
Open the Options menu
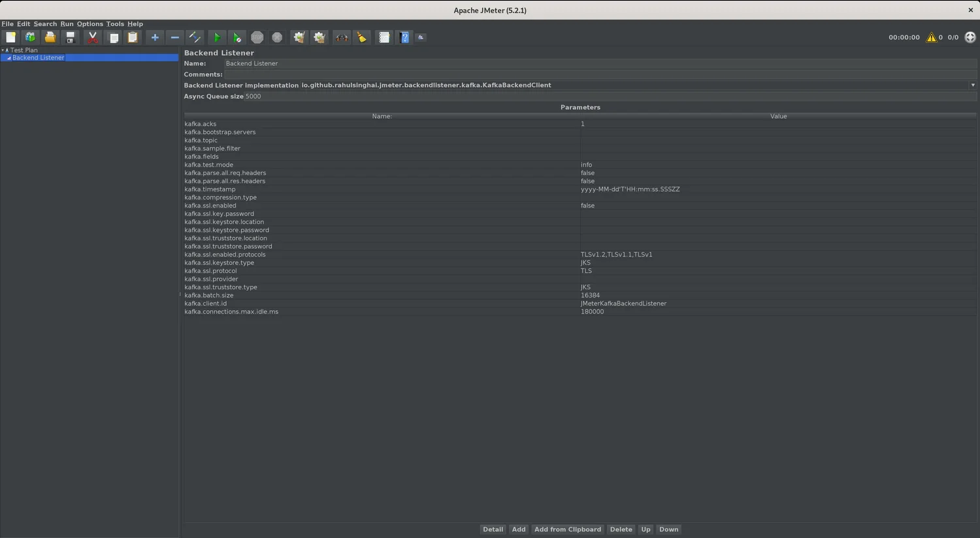coord(90,24)
